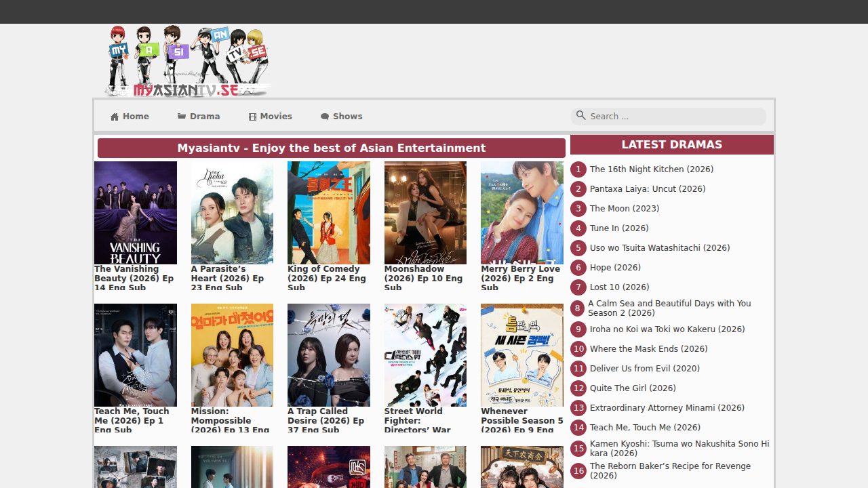Viewport: 868px width, 488px height.
Task: Click the clapperboard icon beside Drama
Action: 182,116
